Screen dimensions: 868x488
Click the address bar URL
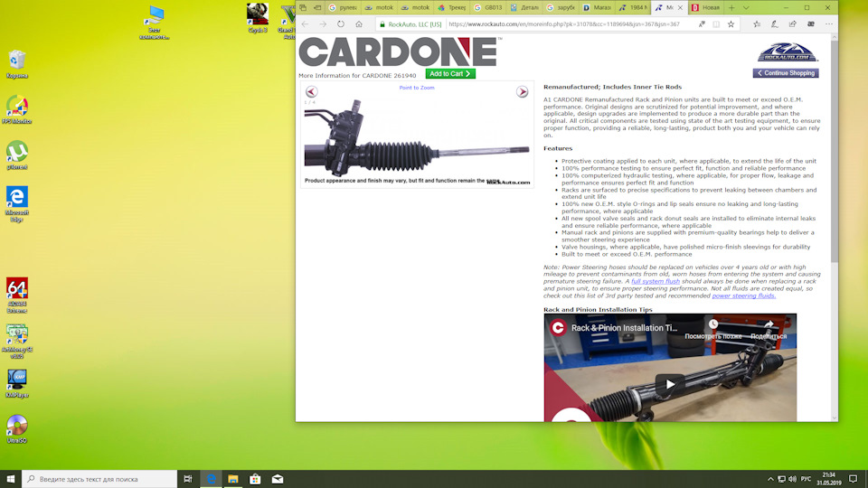click(x=563, y=24)
